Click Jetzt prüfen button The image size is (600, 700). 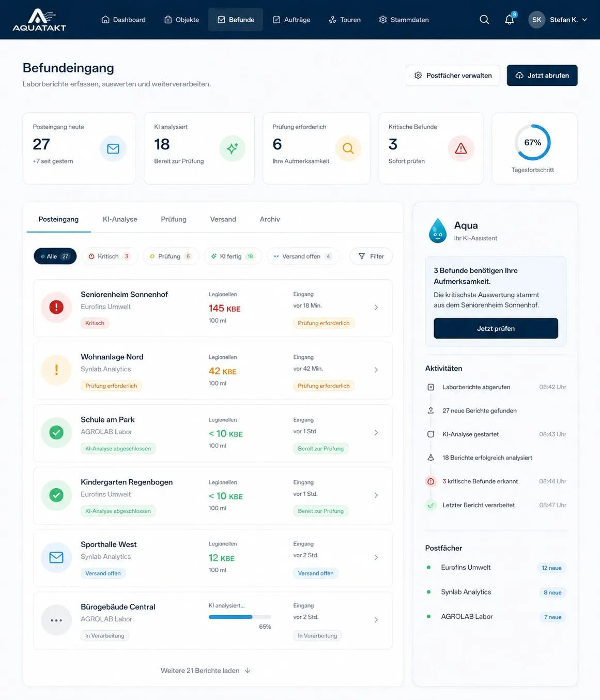(x=496, y=328)
